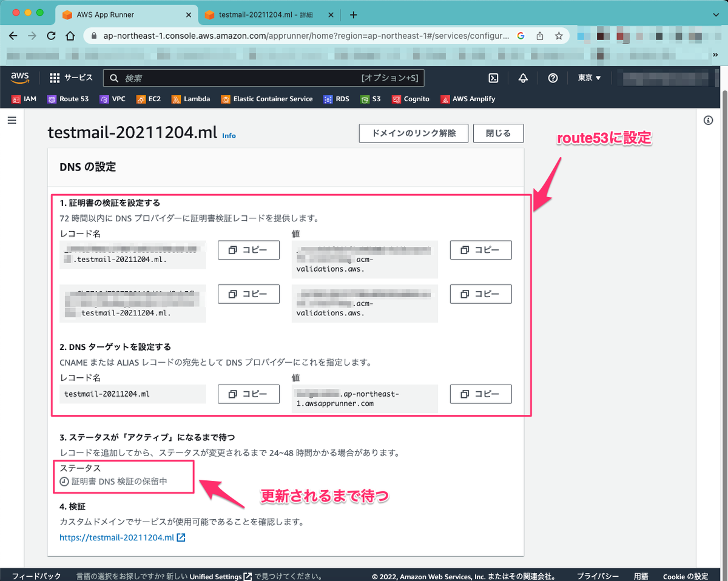Open Route 53 bookmark shortcut
Image resolution: width=728 pixels, height=581 pixels.
pyautogui.click(x=68, y=99)
